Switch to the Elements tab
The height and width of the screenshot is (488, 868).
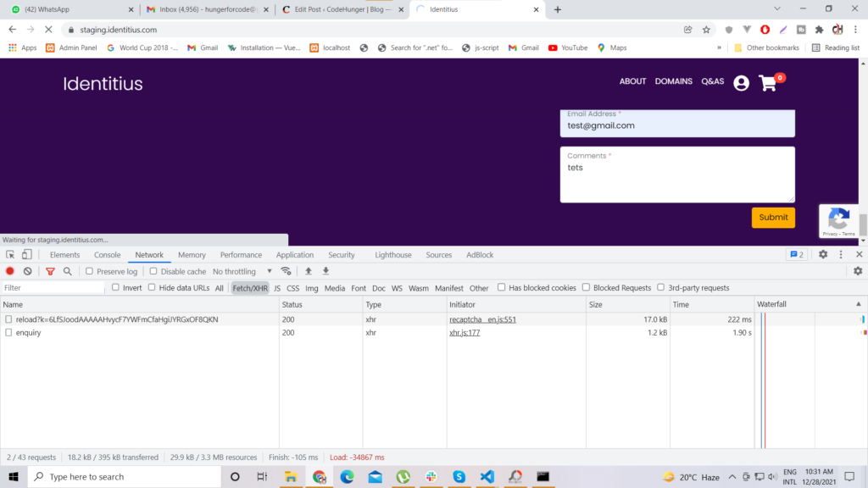pos(64,254)
